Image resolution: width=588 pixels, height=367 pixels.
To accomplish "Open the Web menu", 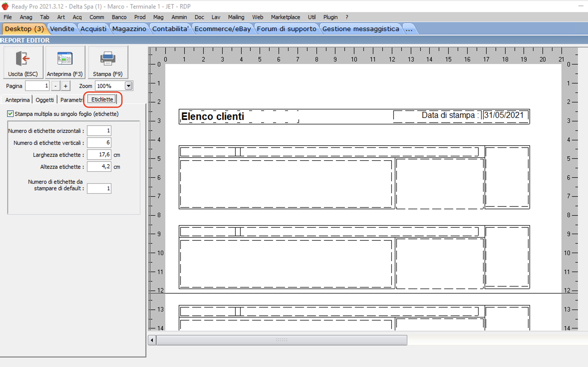I will click(x=258, y=17).
